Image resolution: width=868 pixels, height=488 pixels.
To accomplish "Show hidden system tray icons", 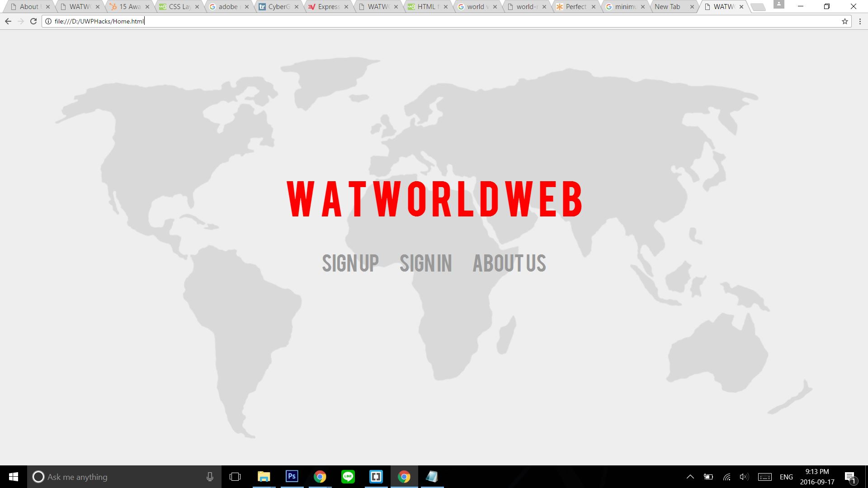I will (690, 477).
